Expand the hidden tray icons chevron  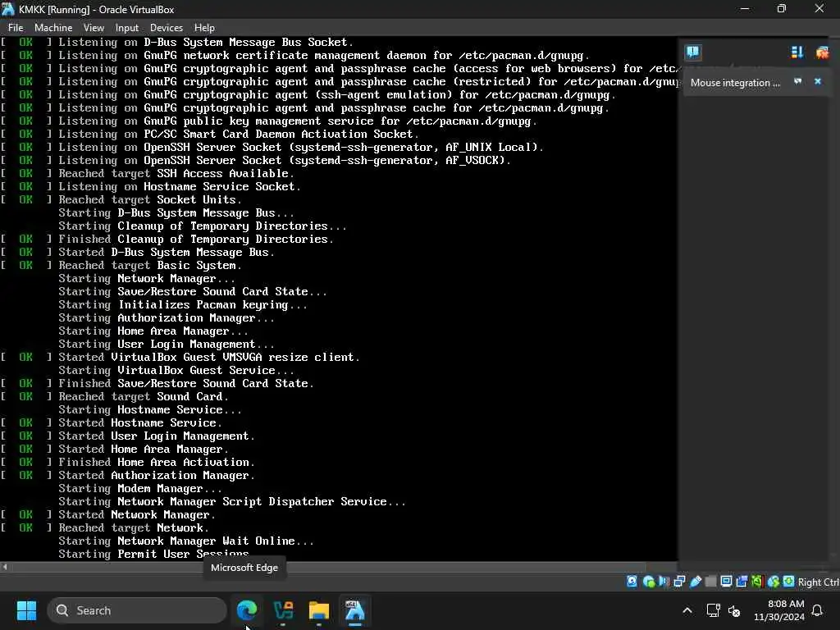687,610
